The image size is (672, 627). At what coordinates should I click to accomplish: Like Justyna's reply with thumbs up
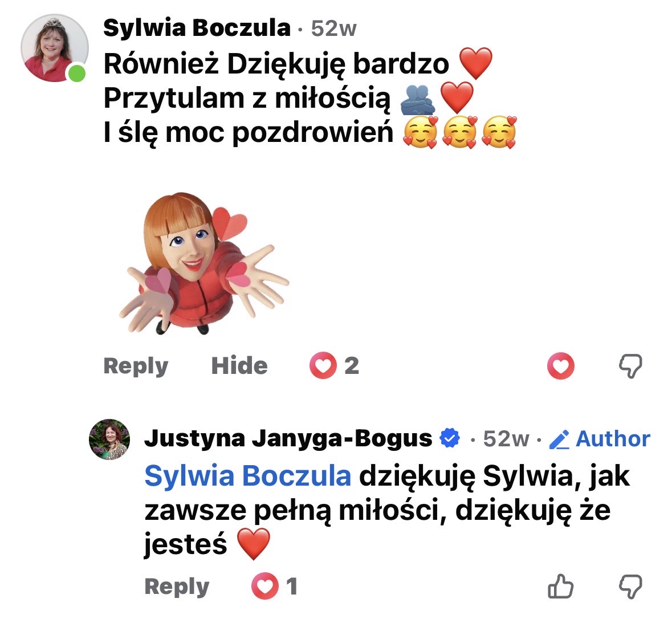[x=561, y=587]
